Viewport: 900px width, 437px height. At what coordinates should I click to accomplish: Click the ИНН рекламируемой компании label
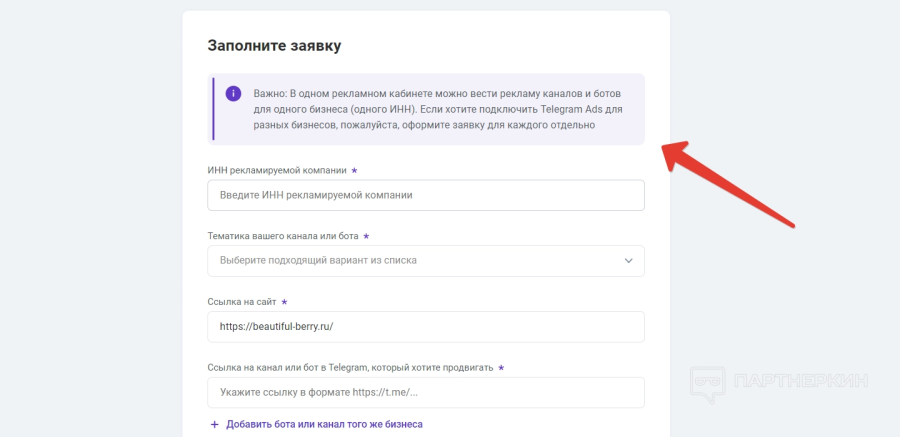coord(277,171)
